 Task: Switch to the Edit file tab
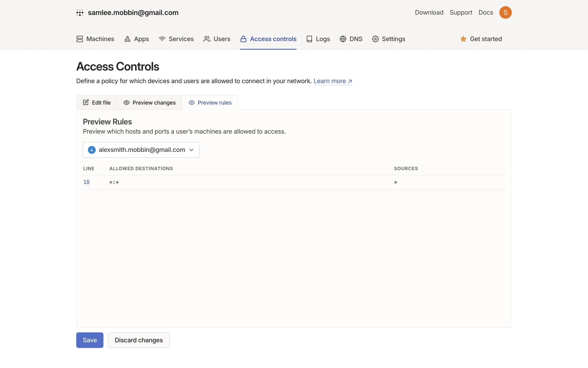pyautogui.click(x=97, y=103)
